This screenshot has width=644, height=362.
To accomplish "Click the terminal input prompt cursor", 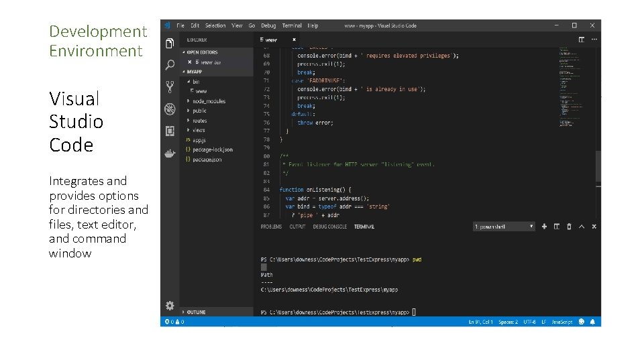I will pos(414,312).
